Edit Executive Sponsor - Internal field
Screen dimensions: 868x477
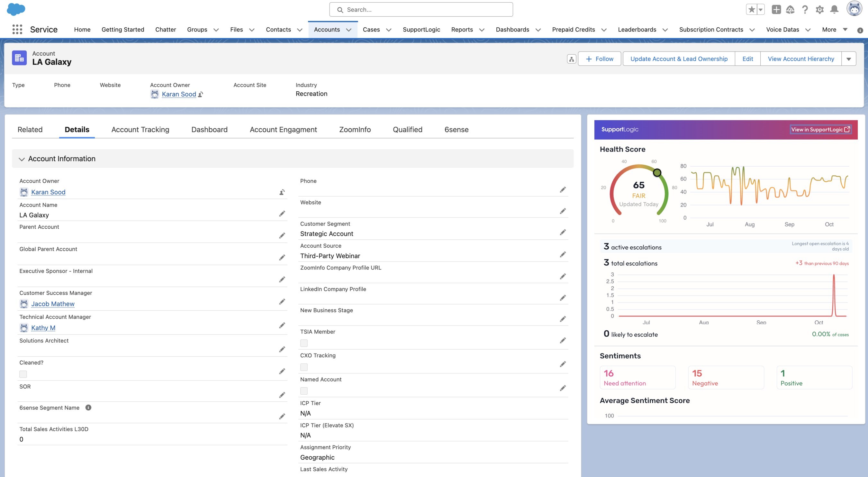coord(282,280)
